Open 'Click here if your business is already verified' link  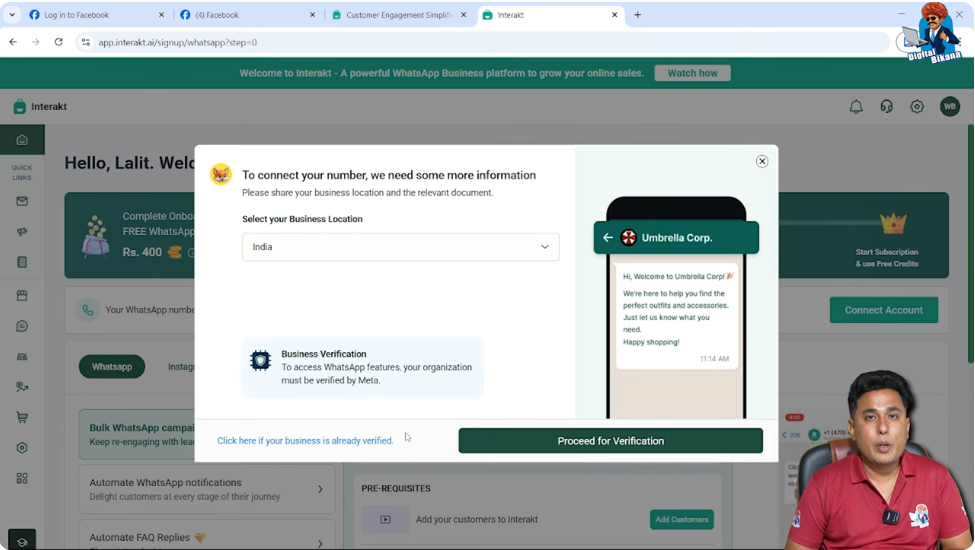point(305,441)
